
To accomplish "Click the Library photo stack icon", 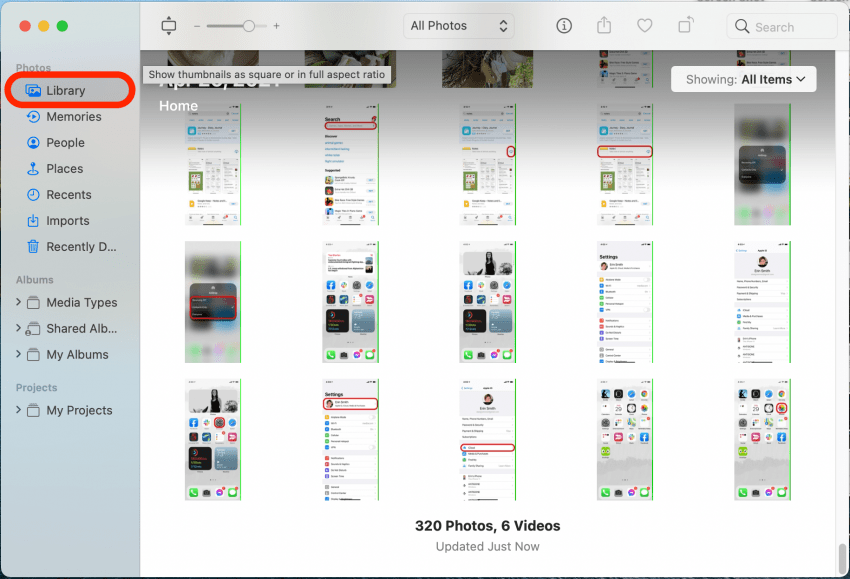I will point(33,91).
